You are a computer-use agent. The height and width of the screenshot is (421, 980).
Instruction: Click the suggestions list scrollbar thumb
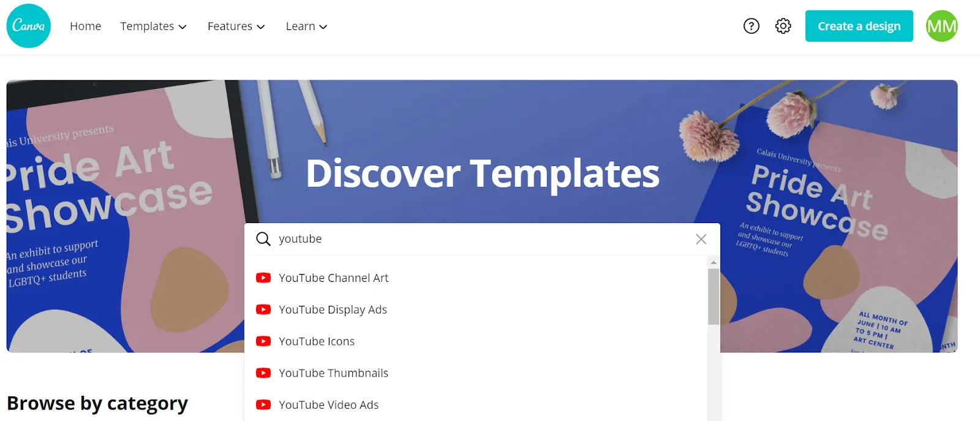714,297
